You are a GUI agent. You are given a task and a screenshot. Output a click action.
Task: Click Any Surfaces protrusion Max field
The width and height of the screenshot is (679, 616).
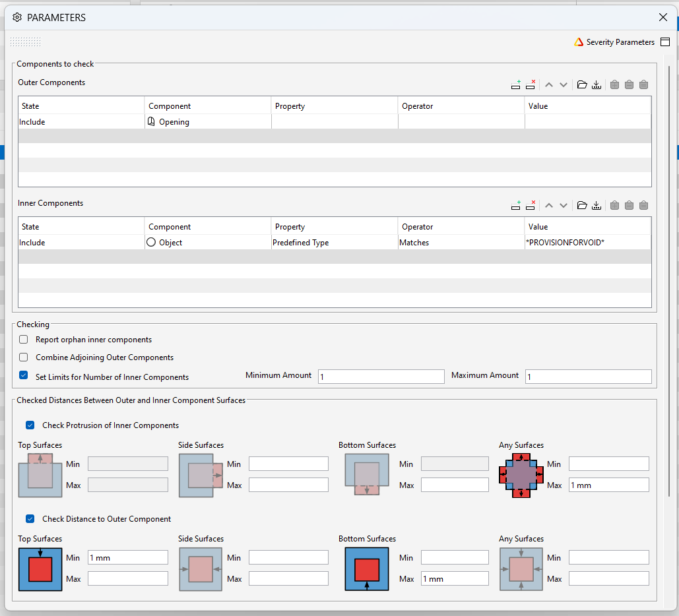[x=609, y=485]
